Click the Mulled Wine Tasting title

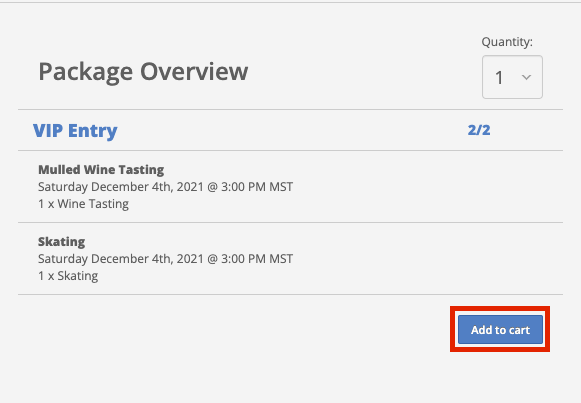point(101,170)
